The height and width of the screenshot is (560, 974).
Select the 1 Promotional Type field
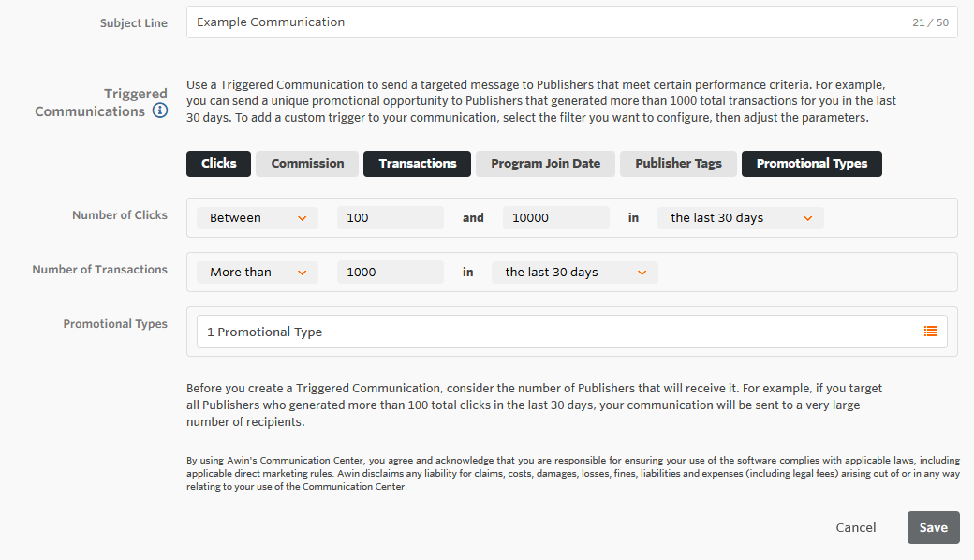[468, 331]
